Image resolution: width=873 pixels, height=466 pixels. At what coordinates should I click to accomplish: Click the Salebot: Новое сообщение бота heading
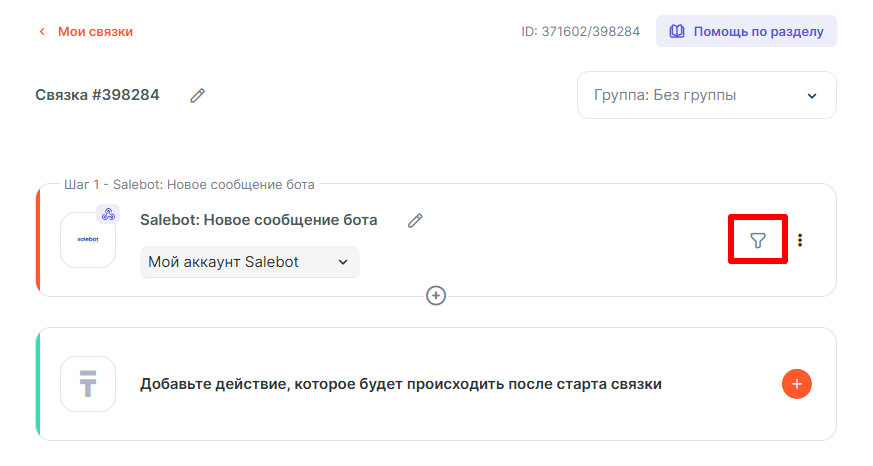258,220
